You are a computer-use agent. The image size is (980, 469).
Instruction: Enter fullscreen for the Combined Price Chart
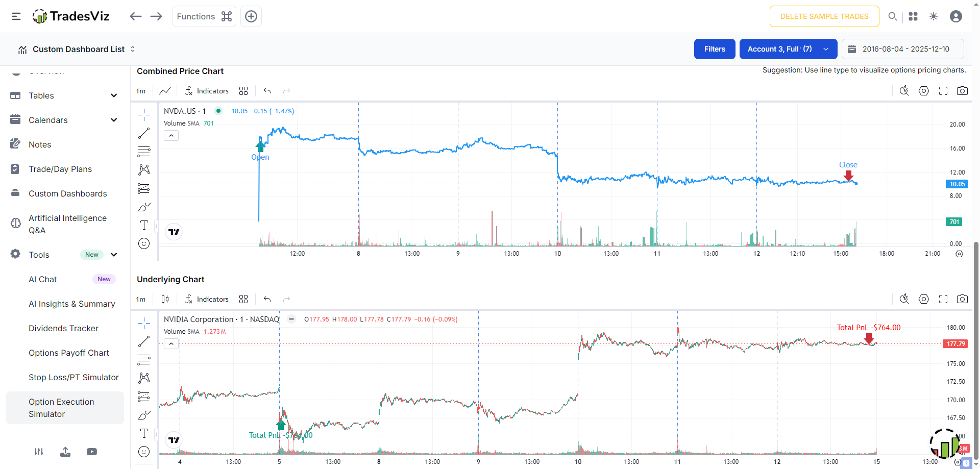943,91
